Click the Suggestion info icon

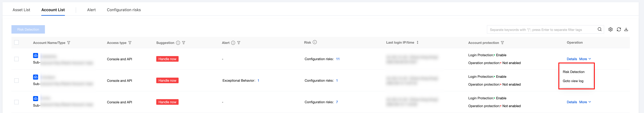click(178, 43)
